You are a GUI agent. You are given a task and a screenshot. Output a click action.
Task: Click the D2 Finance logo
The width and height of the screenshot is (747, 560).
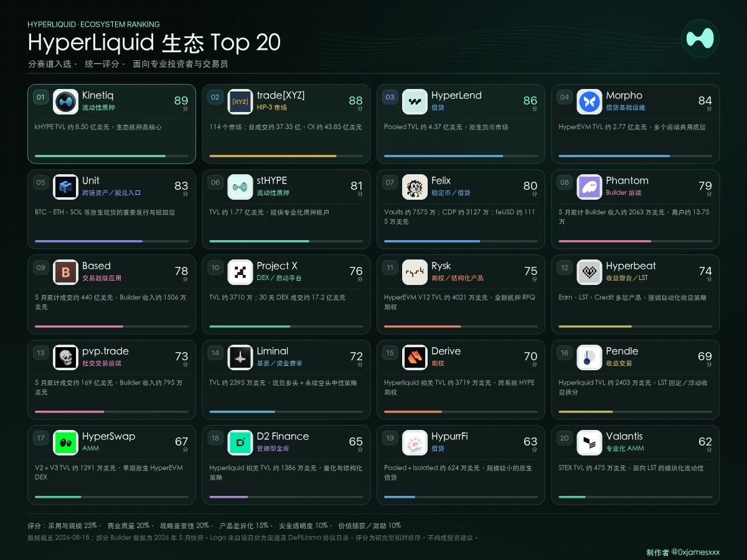click(x=240, y=443)
